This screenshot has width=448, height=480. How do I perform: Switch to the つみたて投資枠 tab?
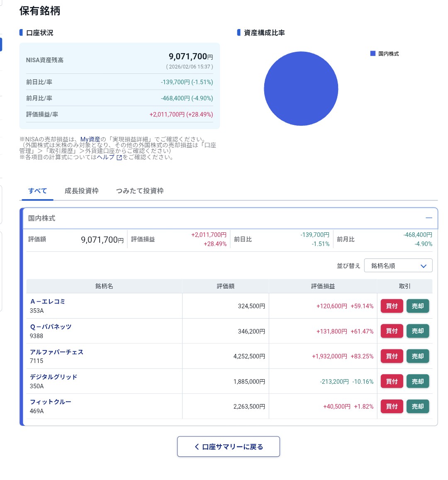(140, 191)
